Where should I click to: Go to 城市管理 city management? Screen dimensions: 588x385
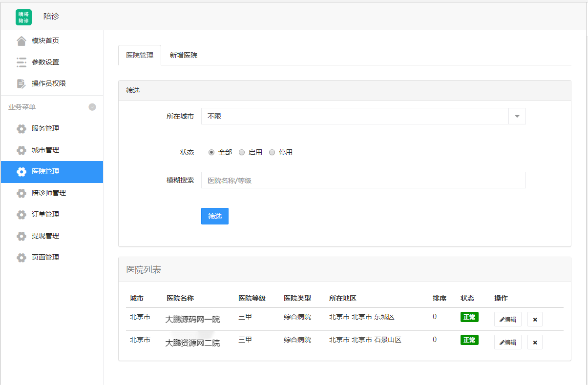click(x=44, y=150)
